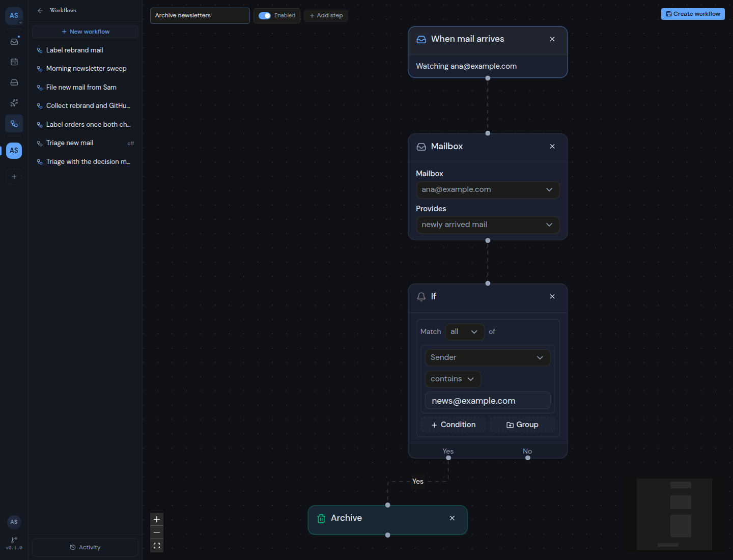The image size is (733, 560).
Task: Open Triage with the decision workflow
Action: click(x=85, y=162)
